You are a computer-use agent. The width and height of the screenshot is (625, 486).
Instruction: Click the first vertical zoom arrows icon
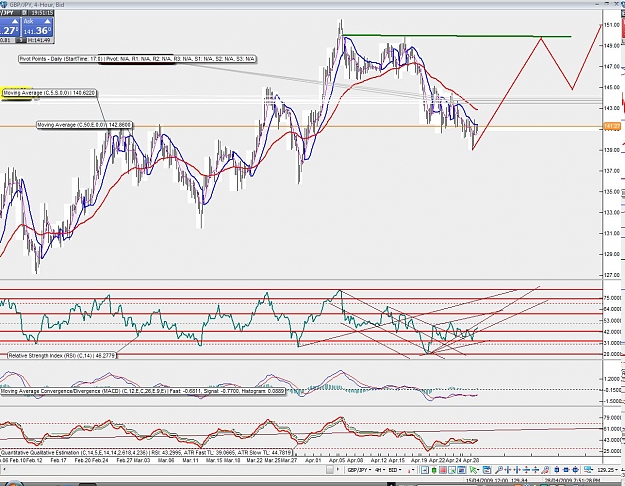click(x=526, y=470)
